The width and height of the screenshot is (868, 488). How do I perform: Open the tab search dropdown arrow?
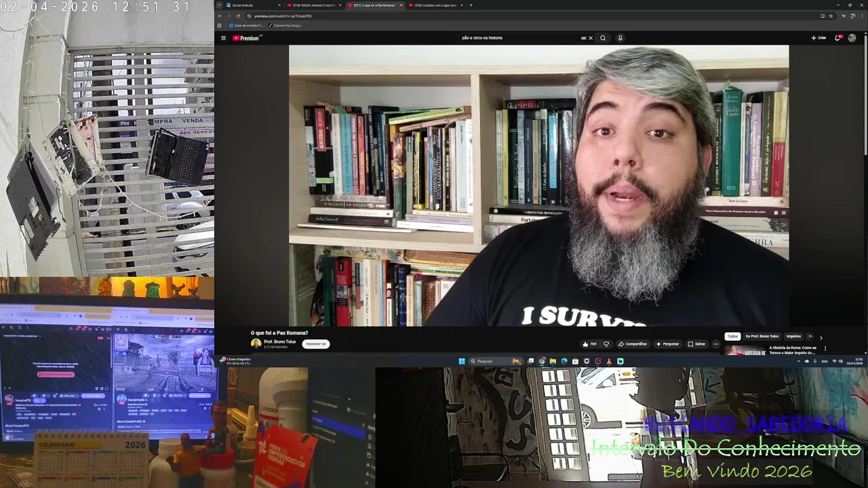coord(219,5)
